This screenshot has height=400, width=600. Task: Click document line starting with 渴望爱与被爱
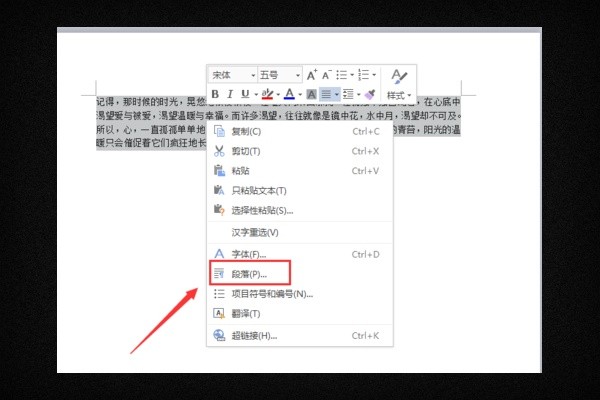(278, 115)
